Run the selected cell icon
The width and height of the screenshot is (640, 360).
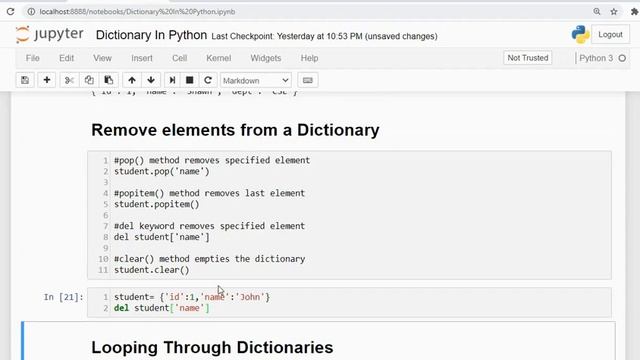(x=172, y=80)
